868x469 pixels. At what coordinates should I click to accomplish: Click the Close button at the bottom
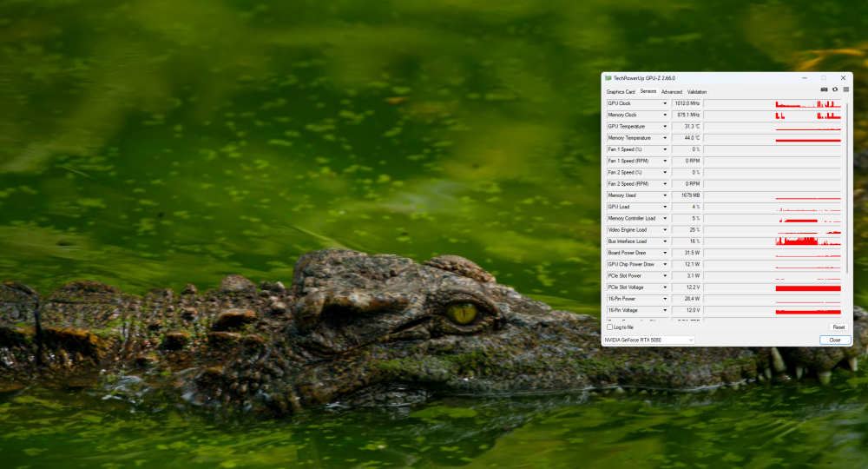pyautogui.click(x=834, y=340)
